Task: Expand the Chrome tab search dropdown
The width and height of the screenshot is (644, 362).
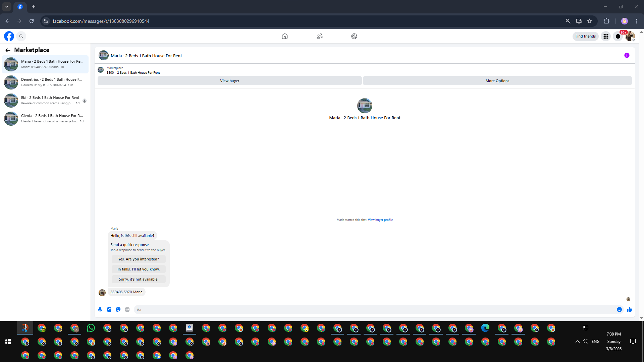Action: [x=7, y=7]
